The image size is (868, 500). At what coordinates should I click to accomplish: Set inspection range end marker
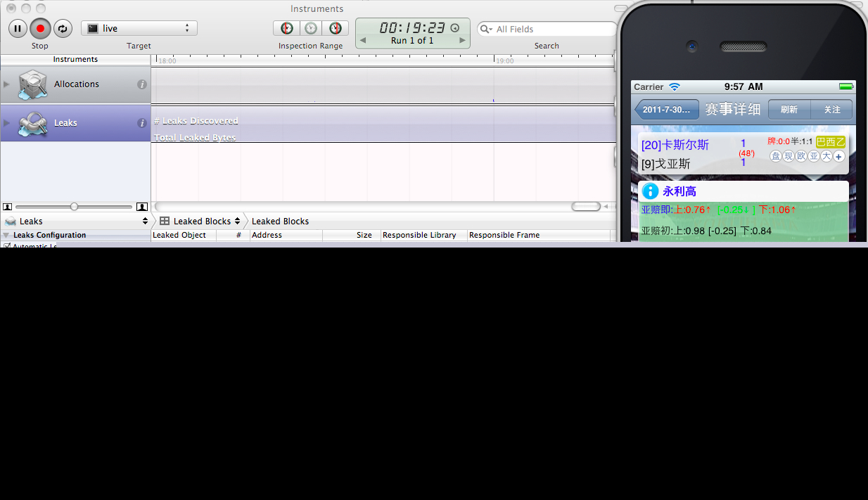tap(336, 28)
